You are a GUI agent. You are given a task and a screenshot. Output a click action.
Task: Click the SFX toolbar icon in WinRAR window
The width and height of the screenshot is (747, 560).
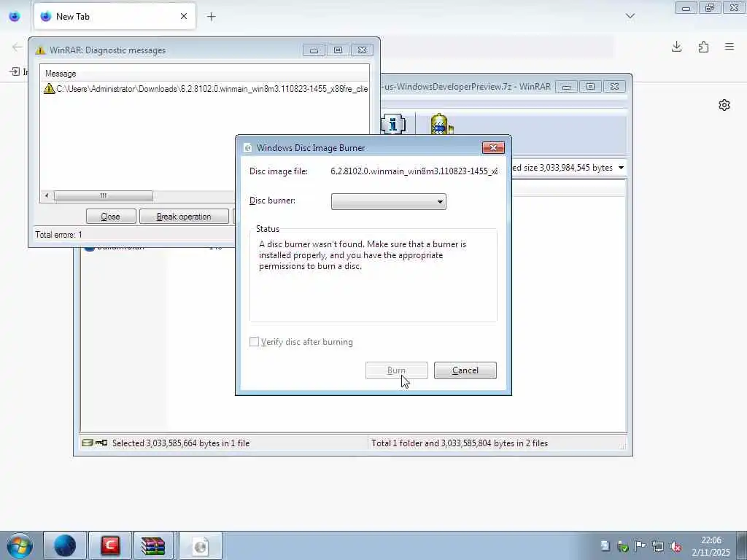441,124
